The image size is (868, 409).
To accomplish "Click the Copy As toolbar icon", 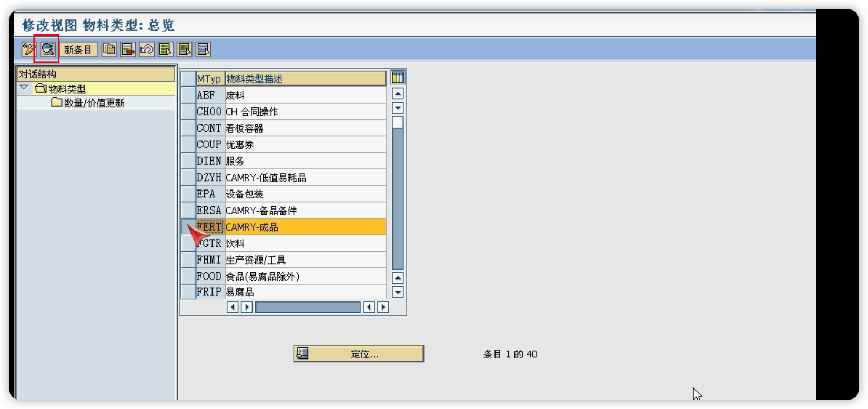I will point(109,49).
